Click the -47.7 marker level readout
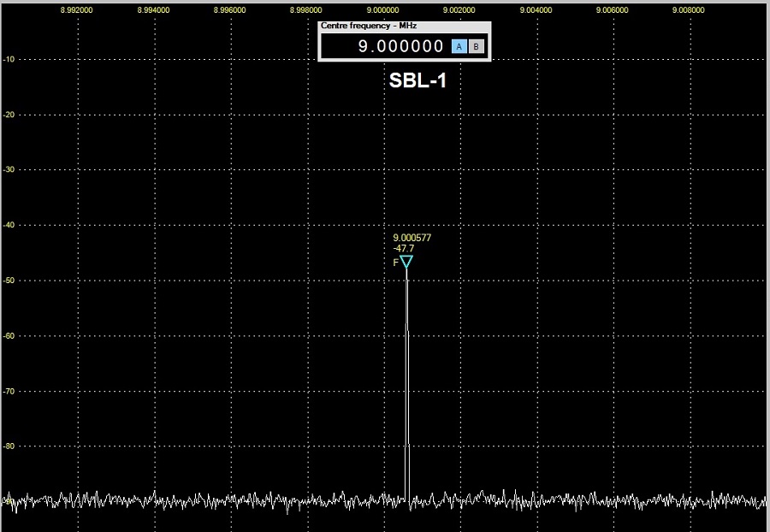The image size is (770, 532). point(404,249)
